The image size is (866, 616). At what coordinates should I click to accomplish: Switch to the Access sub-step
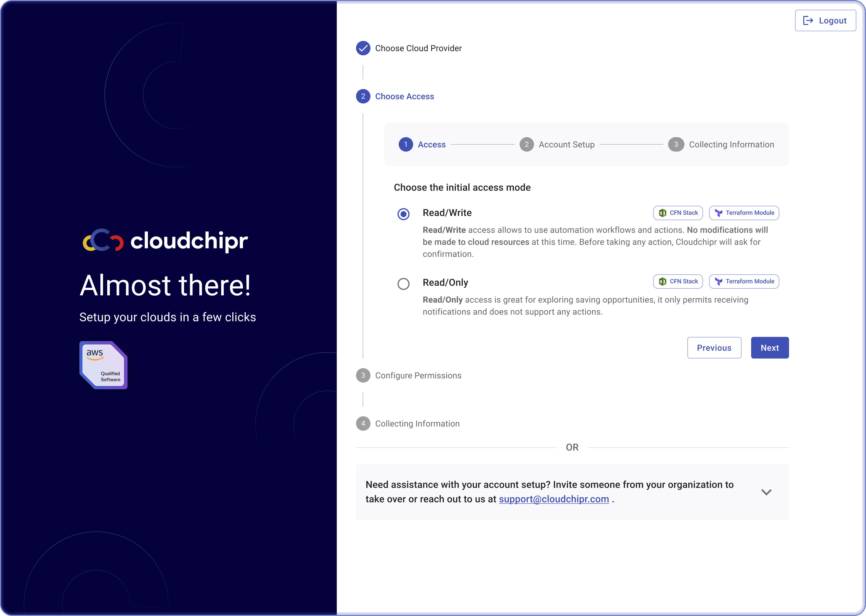[431, 144]
